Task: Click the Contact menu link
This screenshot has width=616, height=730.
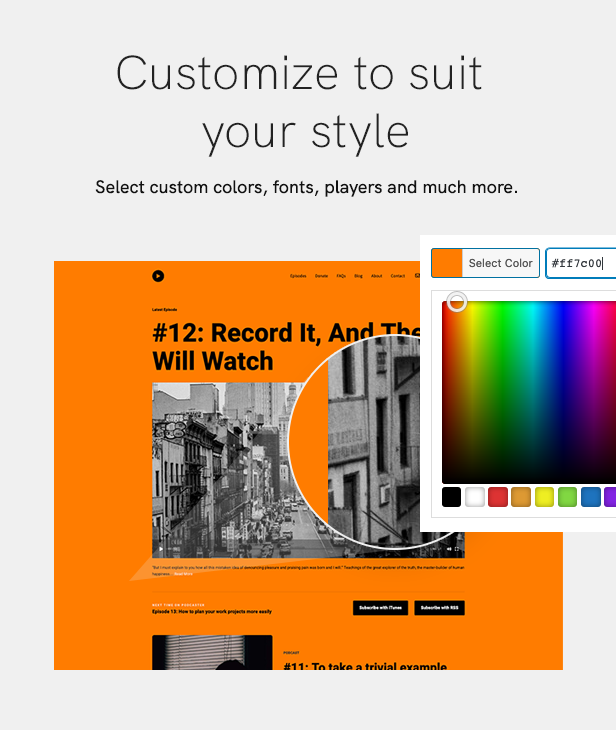Action: [398, 276]
